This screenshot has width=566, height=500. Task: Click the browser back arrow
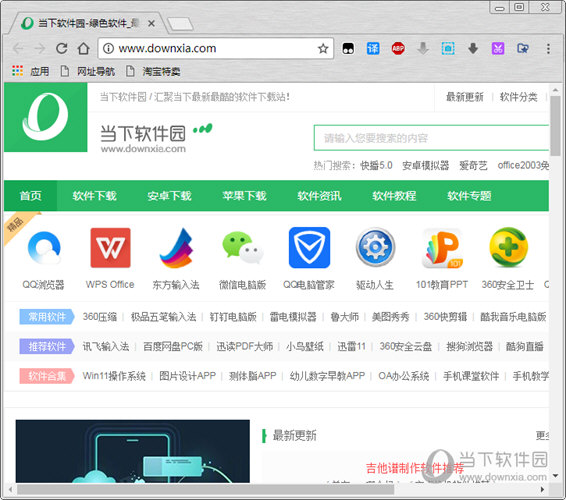tap(18, 48)
